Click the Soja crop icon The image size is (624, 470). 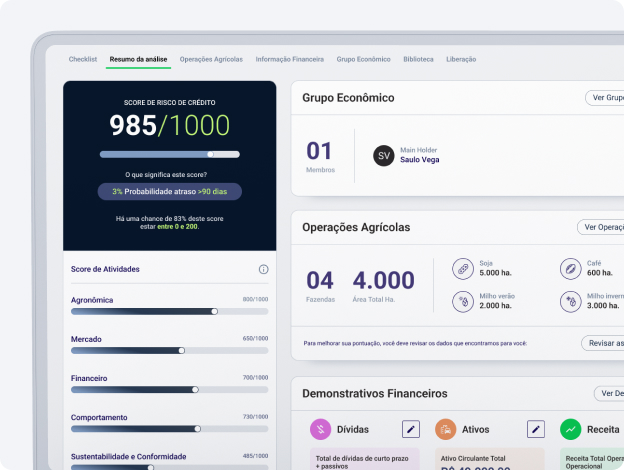coord(463,269)
